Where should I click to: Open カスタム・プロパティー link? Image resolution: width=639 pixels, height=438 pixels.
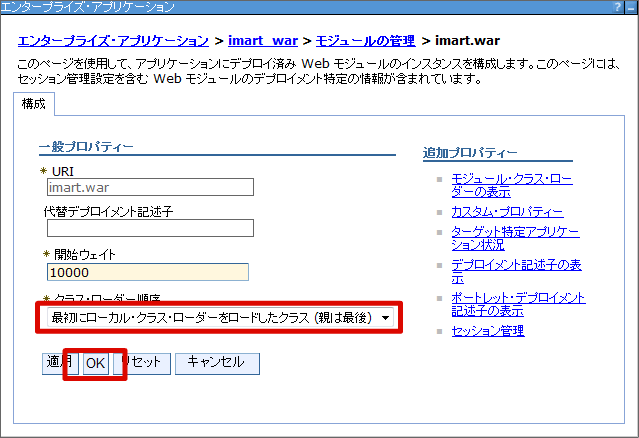(507, 212)
